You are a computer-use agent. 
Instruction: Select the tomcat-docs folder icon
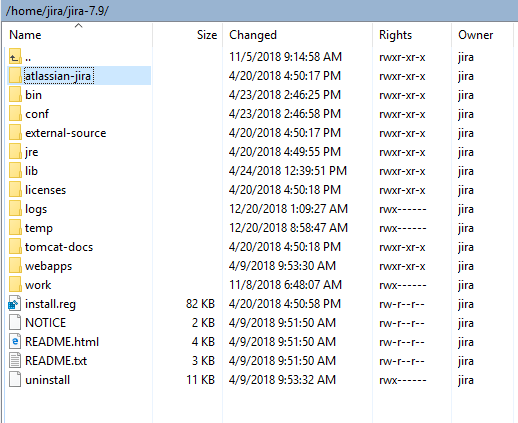tap(15, 247)
